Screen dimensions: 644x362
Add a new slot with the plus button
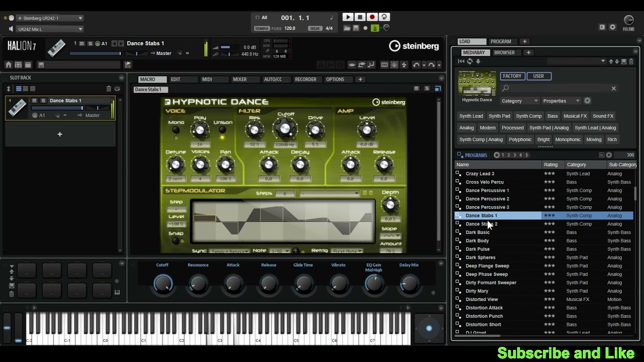[x=60, y=134]
